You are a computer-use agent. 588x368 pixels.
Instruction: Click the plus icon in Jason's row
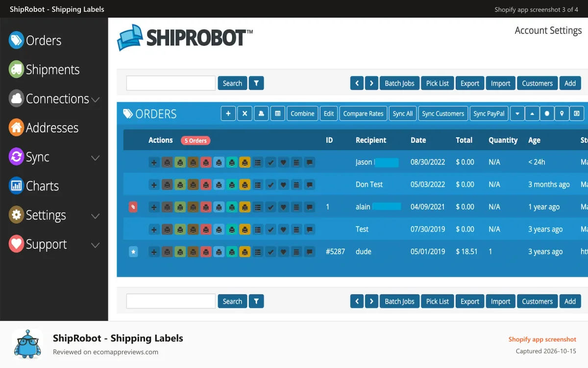pos(154,162)
